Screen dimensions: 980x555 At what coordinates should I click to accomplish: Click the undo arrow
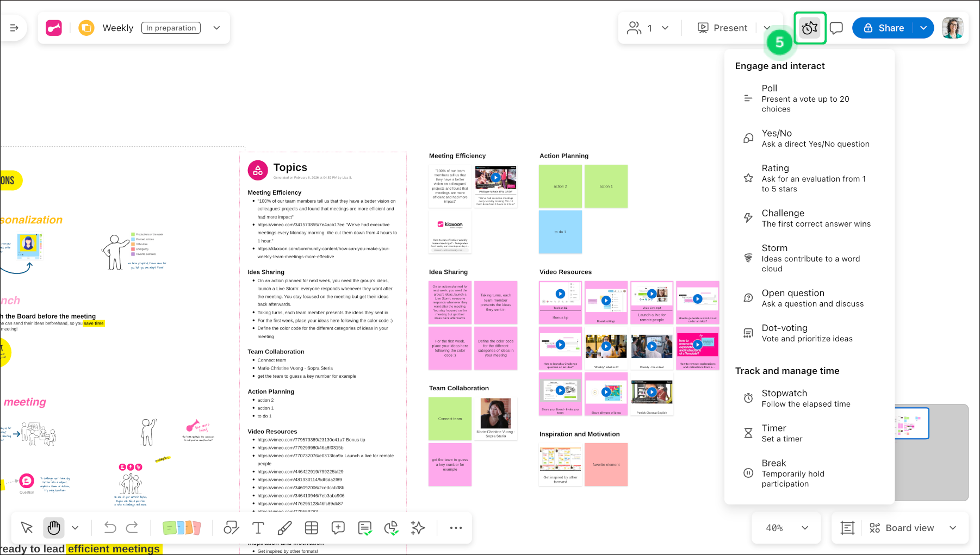(x=110, y=528)
